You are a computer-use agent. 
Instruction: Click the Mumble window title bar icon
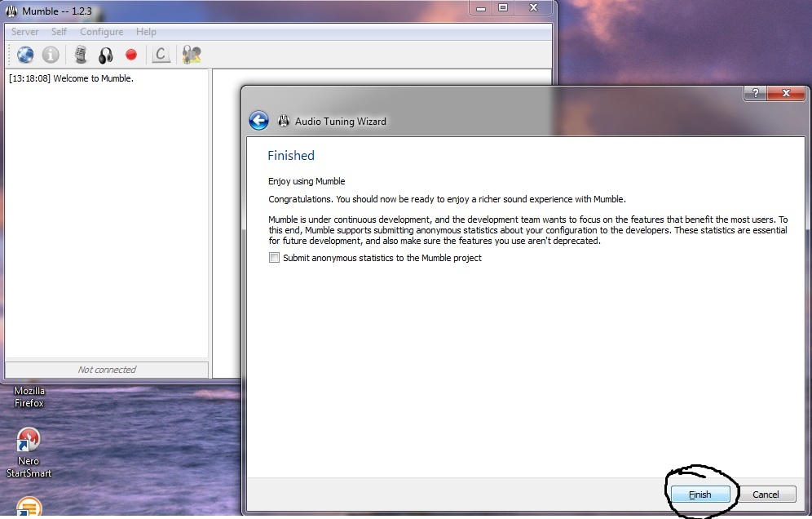(11, 11)
